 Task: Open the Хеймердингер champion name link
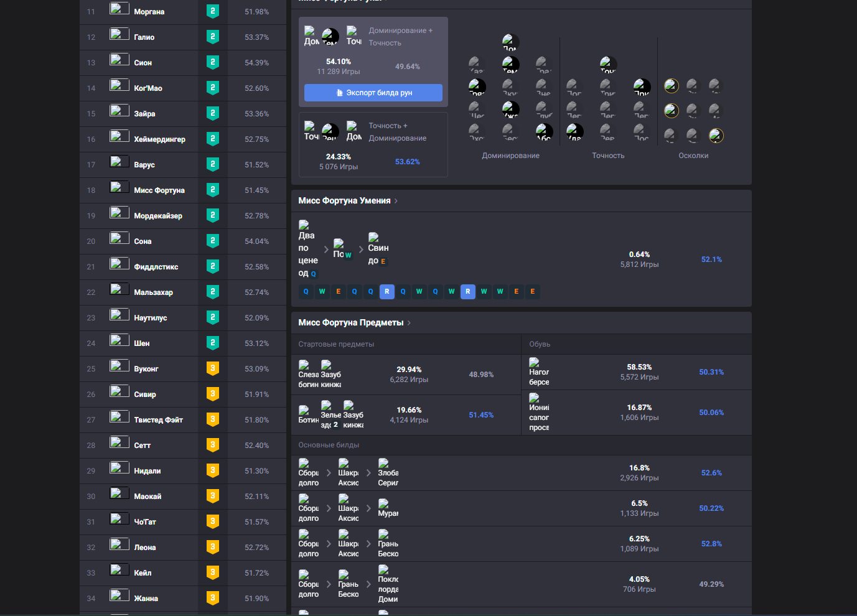click(x=159, y=139)
